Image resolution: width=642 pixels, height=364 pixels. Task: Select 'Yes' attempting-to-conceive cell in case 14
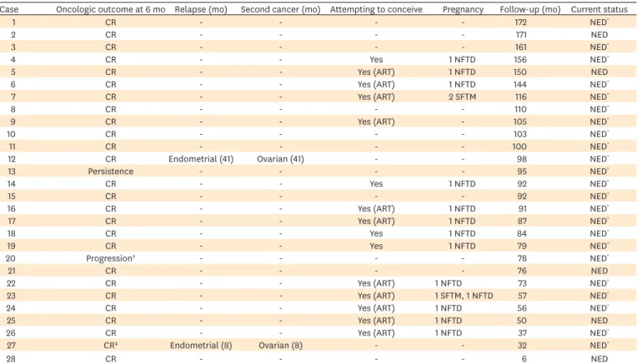(x=376, y=184)
